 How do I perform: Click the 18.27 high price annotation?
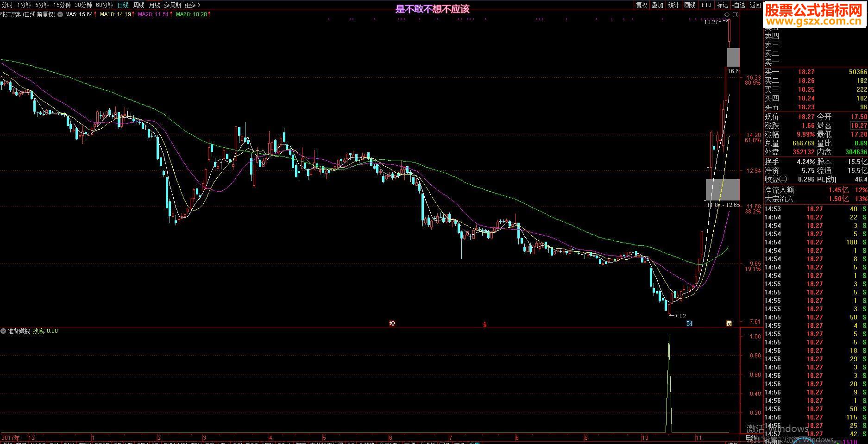(x=711, y=22)
